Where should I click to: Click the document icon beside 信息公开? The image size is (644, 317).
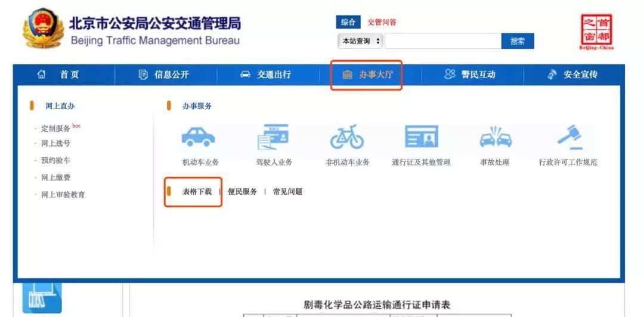click(x=143, y=74)
